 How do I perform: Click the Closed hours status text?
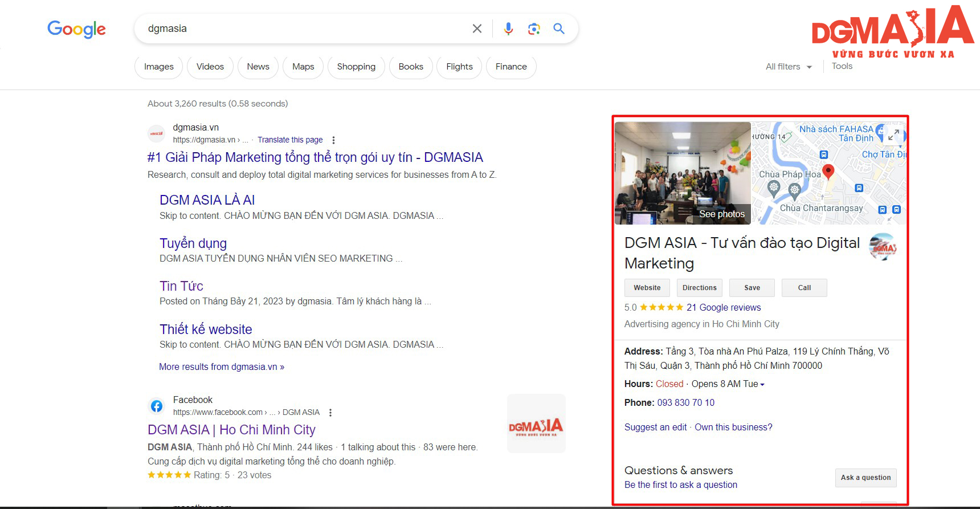tap(669, 384)
